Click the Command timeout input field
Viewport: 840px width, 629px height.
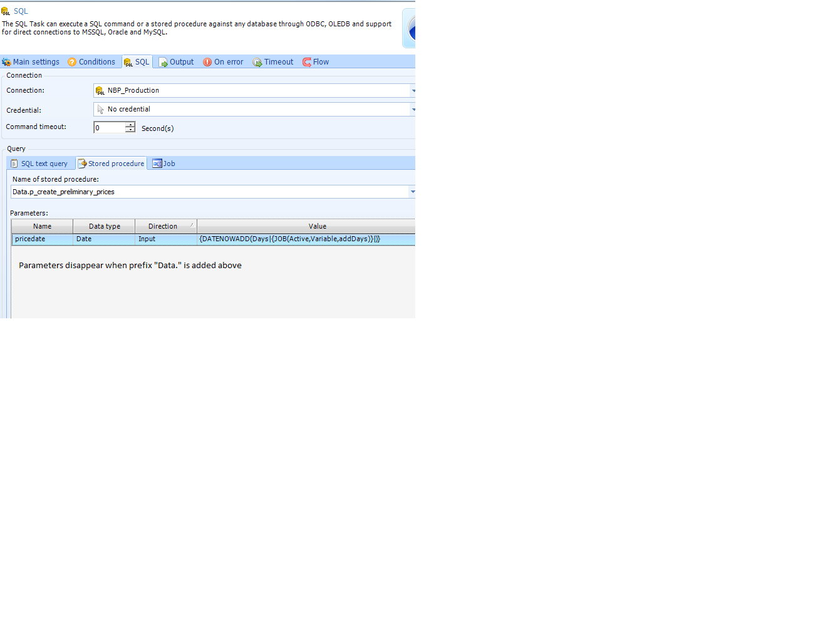click(x=110, y=128)
